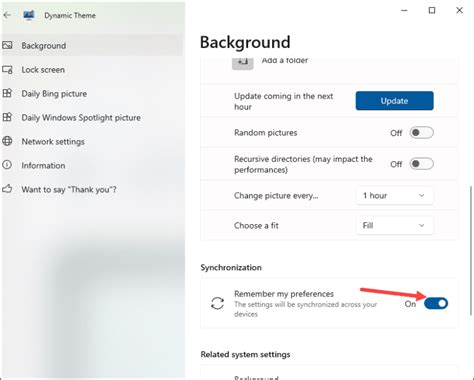Click the blue Update button

[x=395, y=101]
